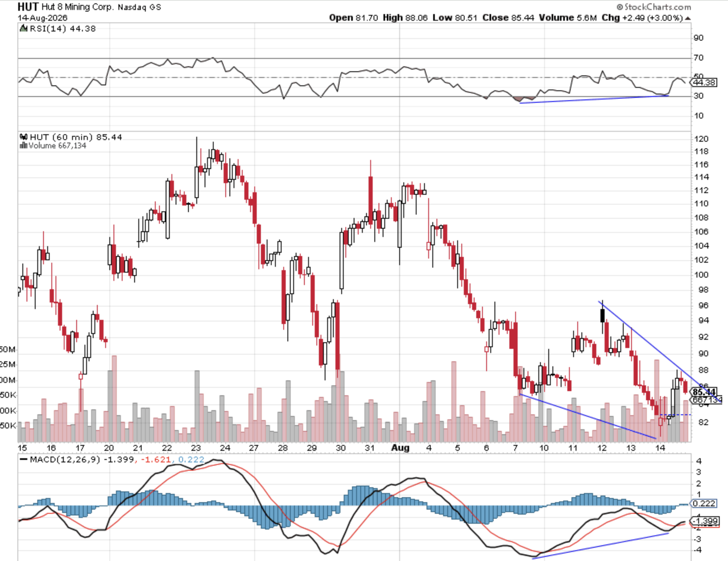Click the High 88.06 value

(x=405, y=18)
